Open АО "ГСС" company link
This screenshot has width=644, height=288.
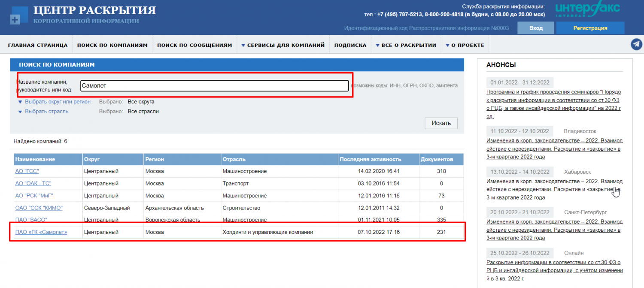coord(27,171)
